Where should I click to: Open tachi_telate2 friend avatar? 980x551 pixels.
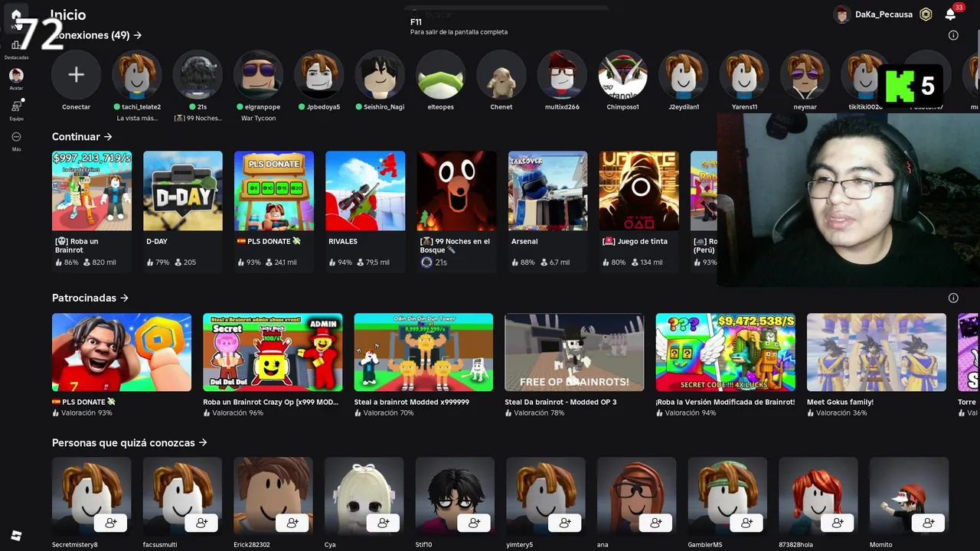(x=137, y=75)
